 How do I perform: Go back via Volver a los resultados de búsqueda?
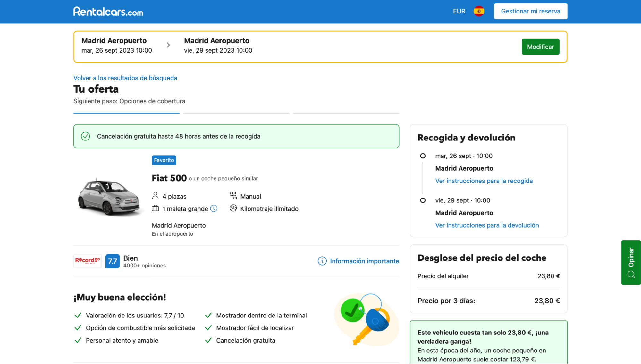tap(125, 78)
